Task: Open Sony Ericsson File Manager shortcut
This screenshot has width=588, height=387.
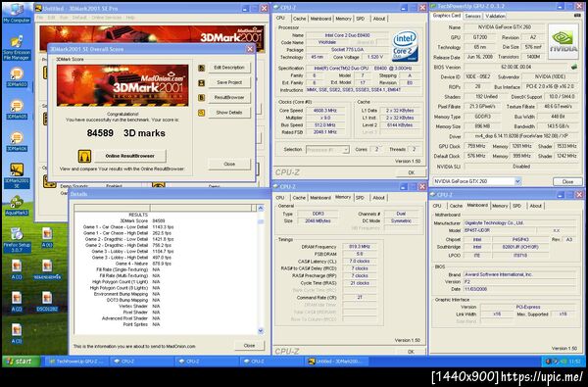Action: (x=17, y=48)
